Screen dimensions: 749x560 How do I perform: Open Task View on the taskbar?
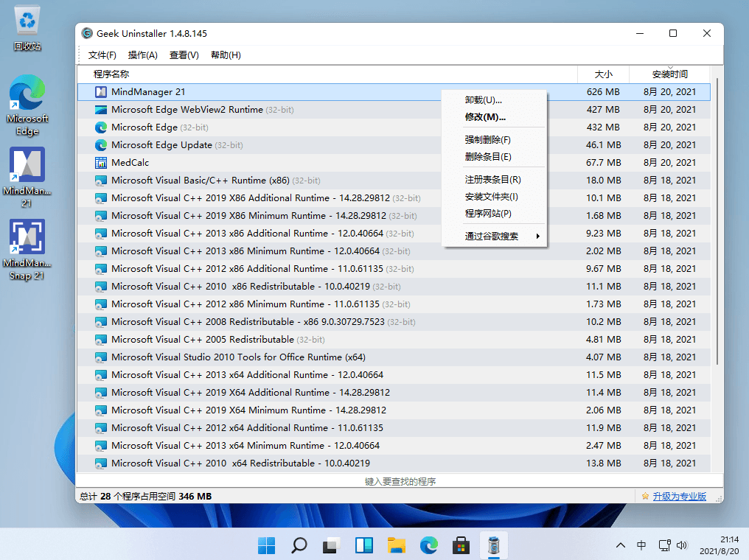pos(332,545)
